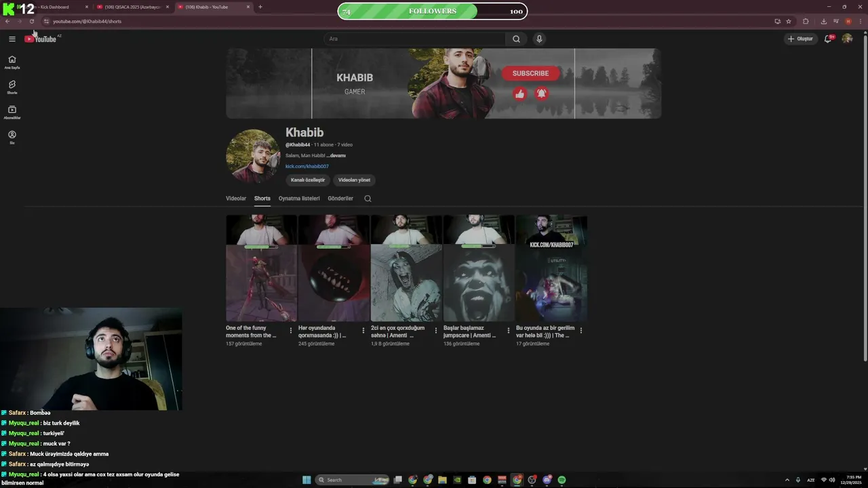
Task: Open the Oynatma listeleri tab
Action: tap(299, 199)
